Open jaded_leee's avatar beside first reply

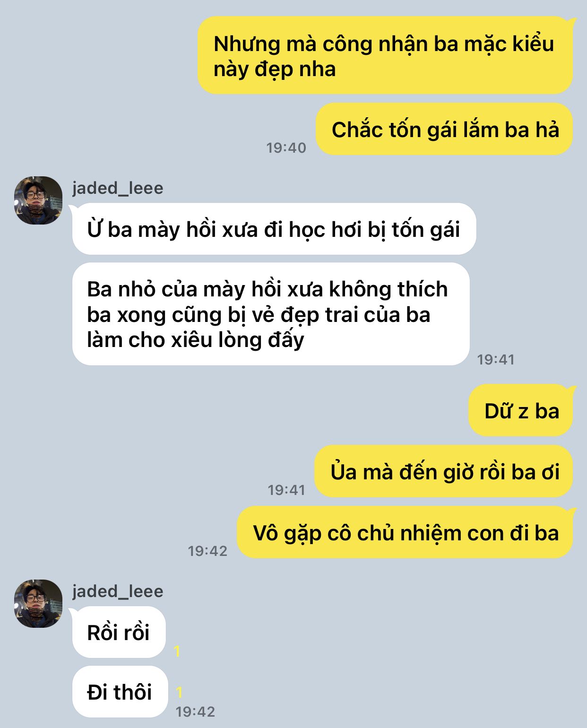[x=38, y=200]
